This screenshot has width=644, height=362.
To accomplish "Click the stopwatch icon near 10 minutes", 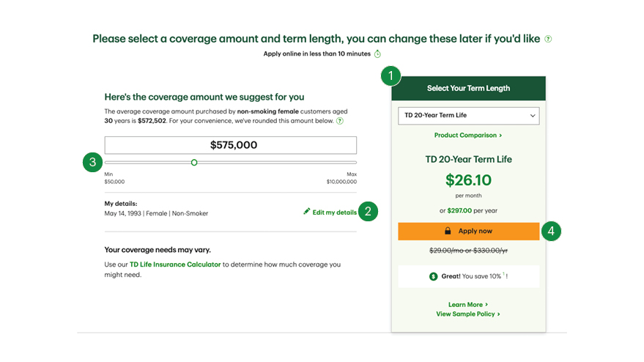I will click(x=377, y=53).
